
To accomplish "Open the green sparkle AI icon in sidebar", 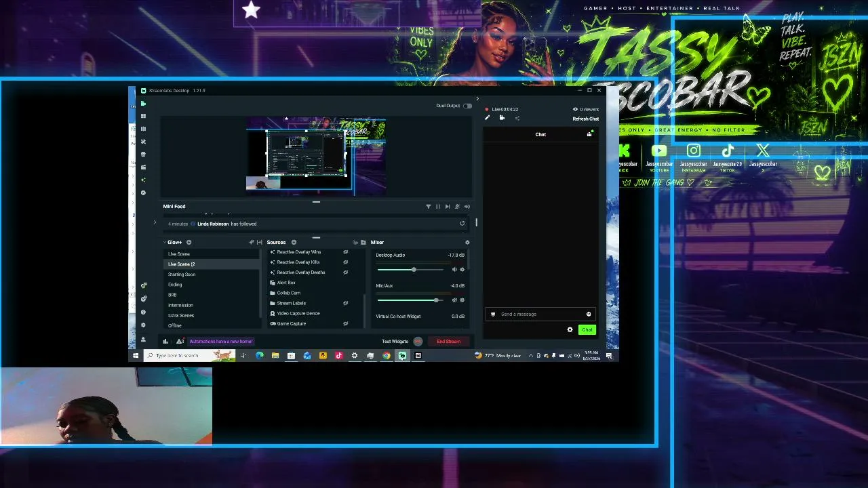I will [x=143, y=180].
